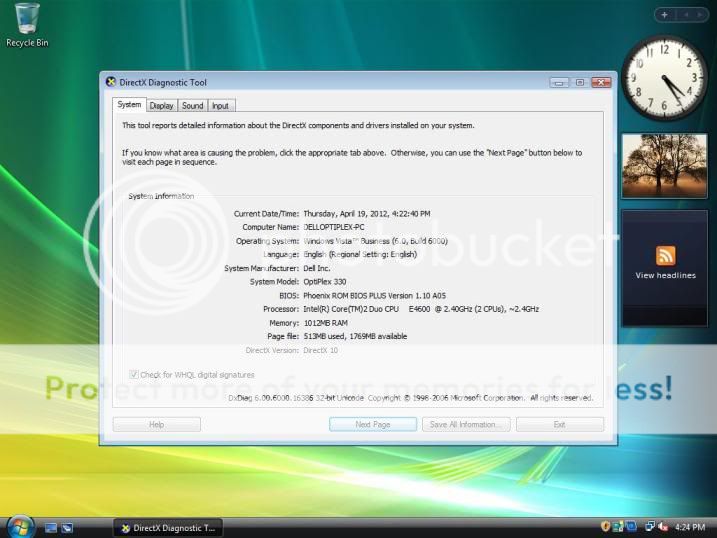Click the Windows Vista Business OS value
This screenshot has height=538, width=717.
coord(375,241)
